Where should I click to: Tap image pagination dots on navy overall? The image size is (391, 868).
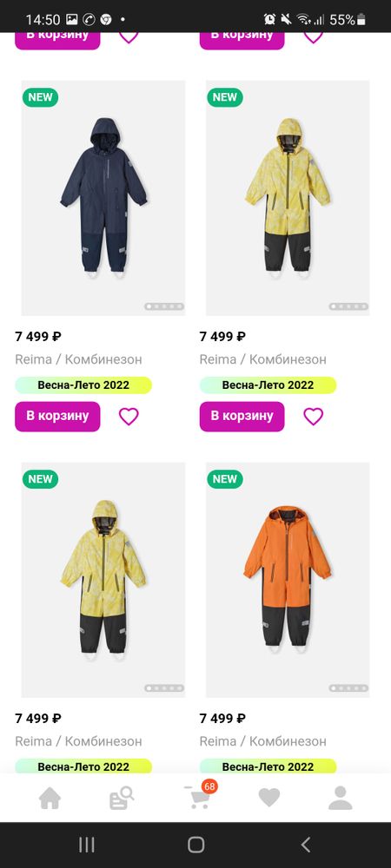[x=164, y=306]
